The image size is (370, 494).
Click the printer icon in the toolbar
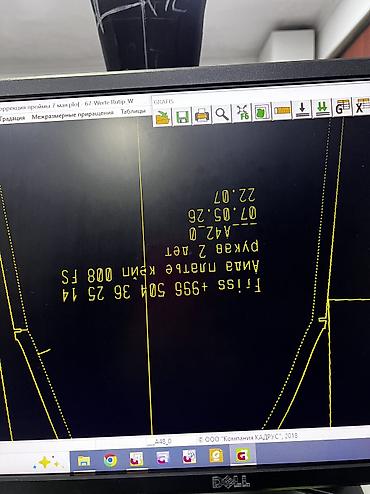tap(202, 115)
